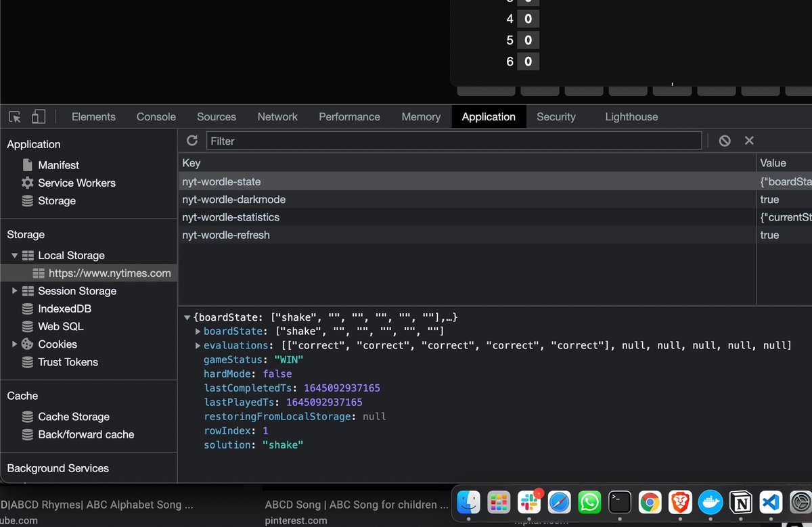Switch to the Performance tab
Screen dimensions: 812x527
349,117
